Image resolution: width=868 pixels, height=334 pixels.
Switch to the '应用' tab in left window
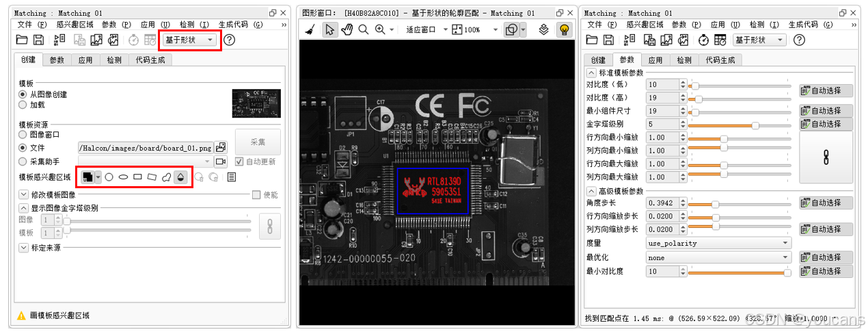[85, 60]
